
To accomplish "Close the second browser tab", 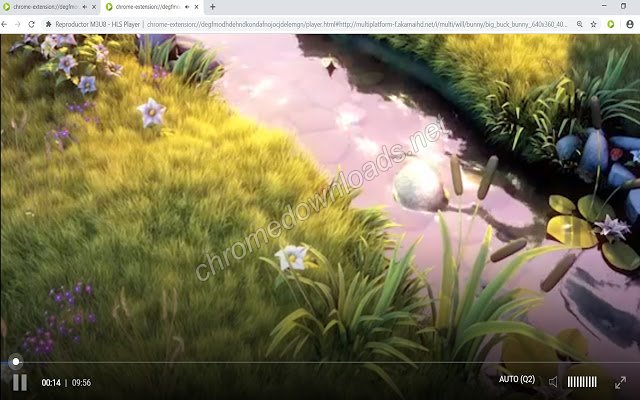I will [x=196, y=7].
